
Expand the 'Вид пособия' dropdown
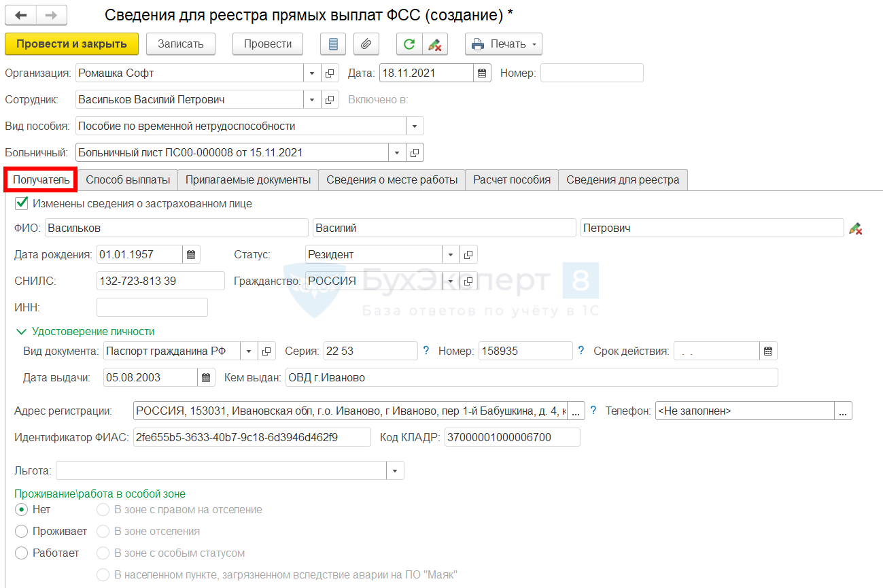[x=415, y=126]
